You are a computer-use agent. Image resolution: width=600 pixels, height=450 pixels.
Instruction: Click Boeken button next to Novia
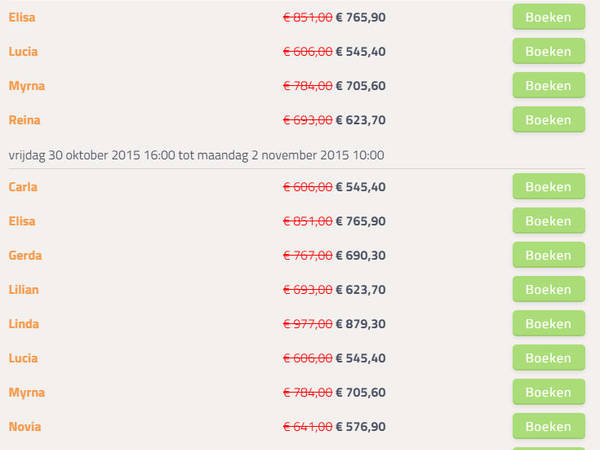549,426
